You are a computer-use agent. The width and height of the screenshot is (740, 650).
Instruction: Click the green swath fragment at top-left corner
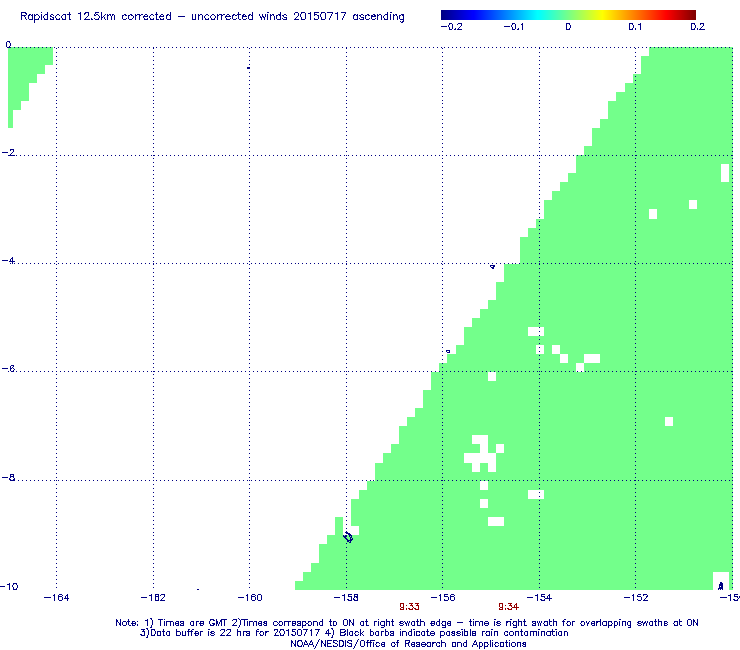[x=26, y=80]
